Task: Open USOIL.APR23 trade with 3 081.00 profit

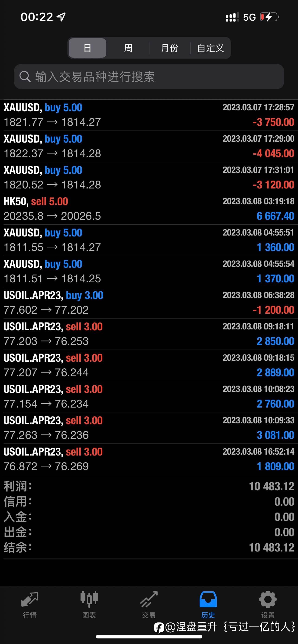Action: coord(149,428)
